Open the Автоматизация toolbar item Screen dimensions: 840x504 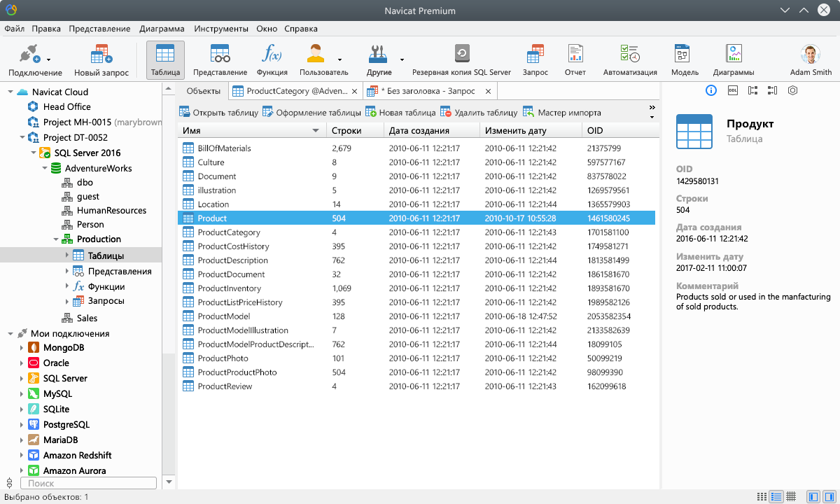(x=630, y=60)
